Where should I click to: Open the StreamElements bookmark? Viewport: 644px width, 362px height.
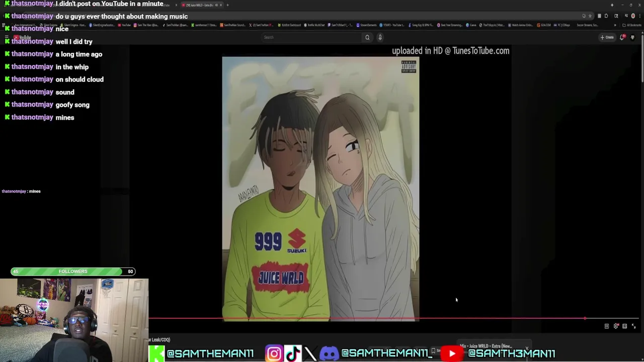point(366,25)
